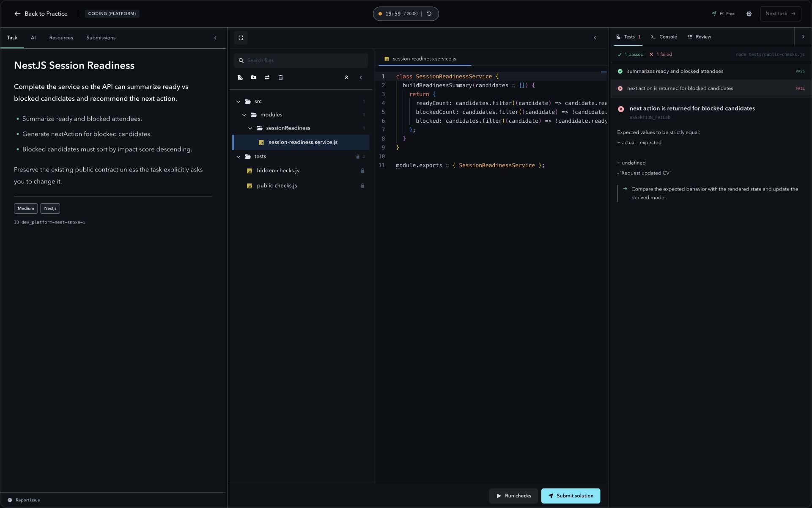
Task: Click the sessionReadiness folder icon
Action: click(x=260, y=128)
